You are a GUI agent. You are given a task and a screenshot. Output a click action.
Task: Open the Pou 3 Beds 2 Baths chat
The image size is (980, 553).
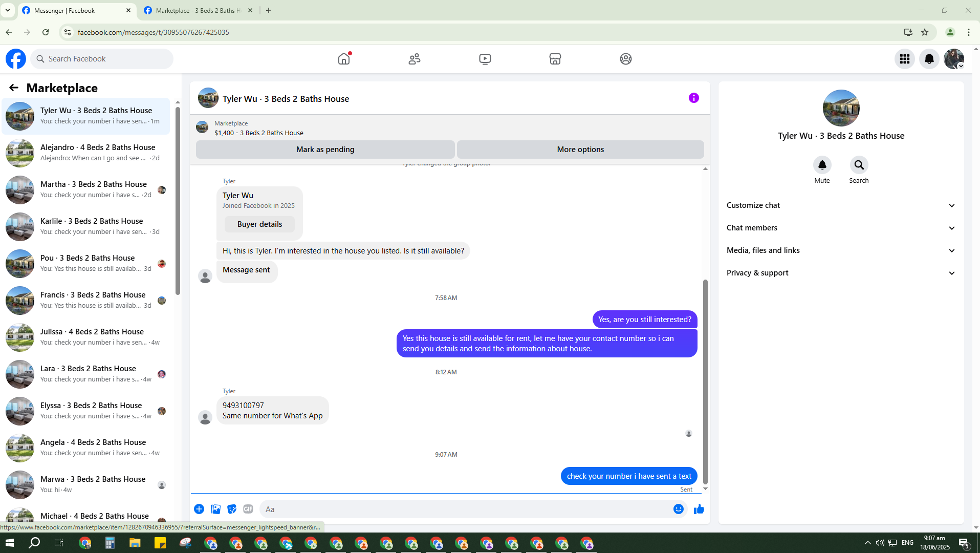tap(86, 264)
